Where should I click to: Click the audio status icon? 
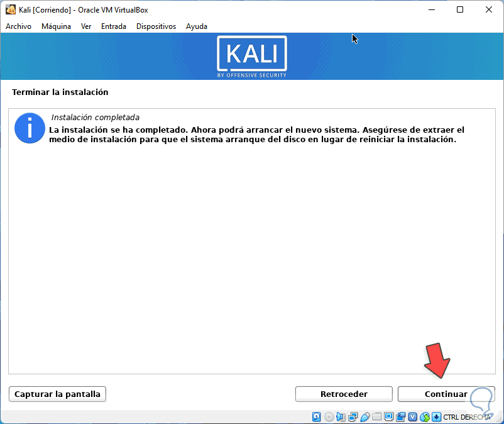tap(341, 417)
